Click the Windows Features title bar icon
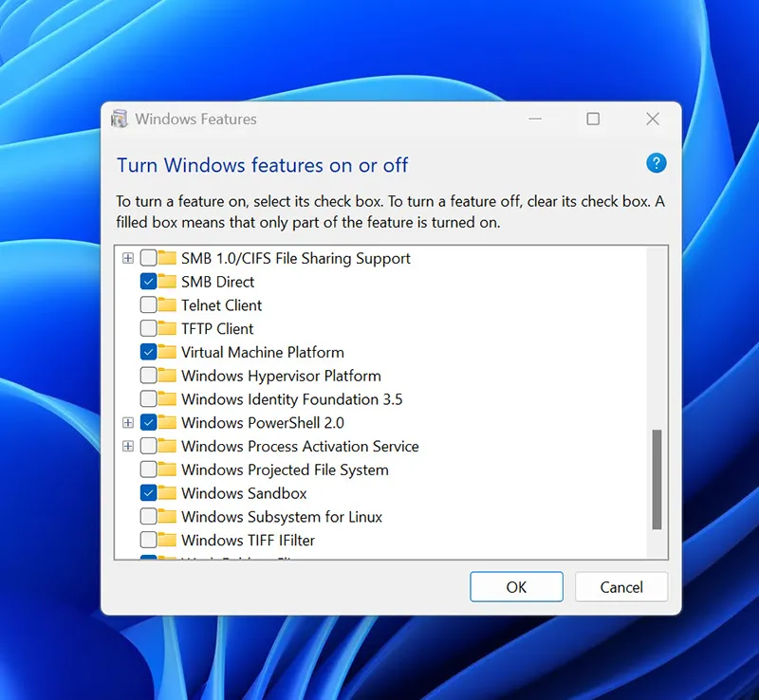The height and width of the screenshot is (700, 759). 118,119
